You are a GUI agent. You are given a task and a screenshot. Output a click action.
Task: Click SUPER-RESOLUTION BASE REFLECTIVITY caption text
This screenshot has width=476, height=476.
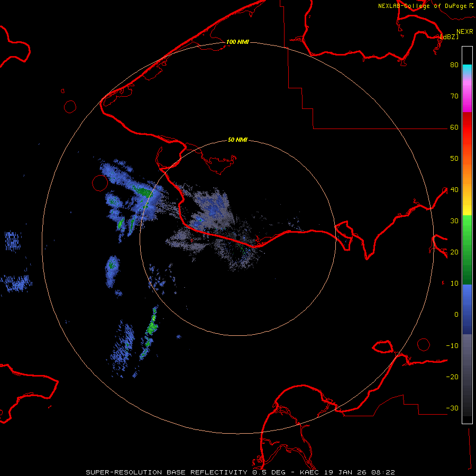[167, 472]
